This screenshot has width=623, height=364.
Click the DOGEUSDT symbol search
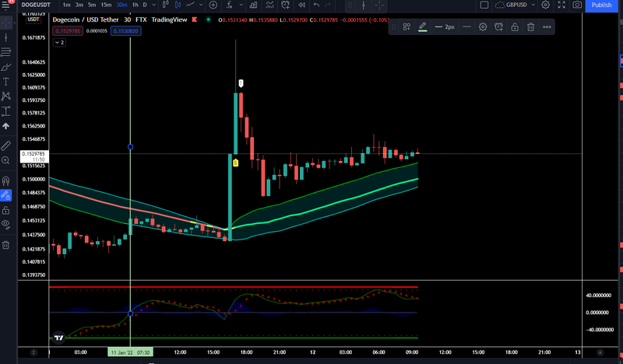click(36, 5)
